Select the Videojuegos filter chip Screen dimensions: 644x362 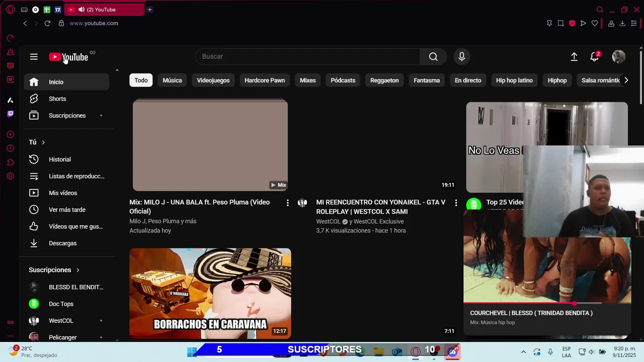coord(213,80)
